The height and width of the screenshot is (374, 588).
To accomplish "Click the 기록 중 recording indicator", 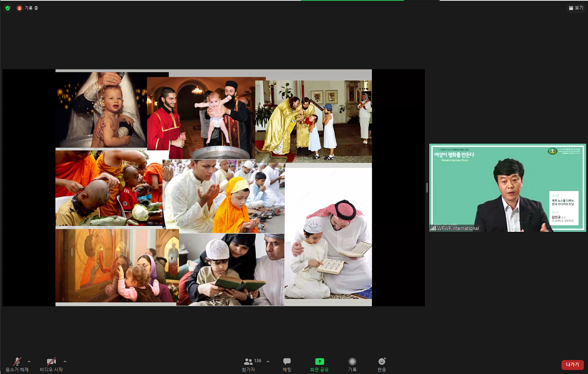I will click(x=27, y=8).
